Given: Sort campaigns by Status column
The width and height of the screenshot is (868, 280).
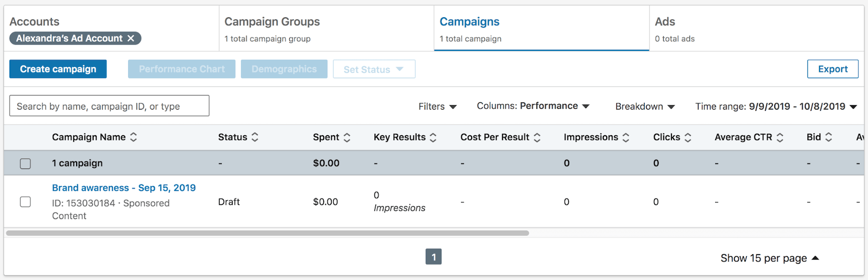Looking at the screenshot, I should coord(255,137).
